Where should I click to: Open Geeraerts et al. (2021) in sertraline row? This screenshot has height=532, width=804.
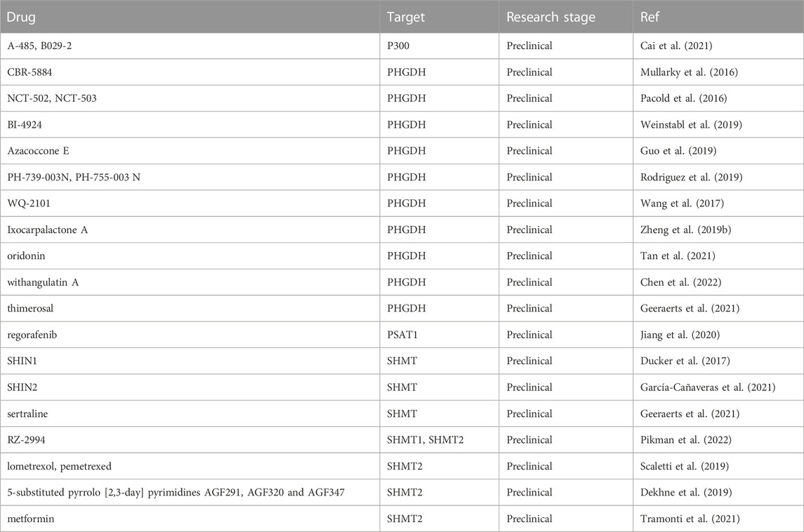(690, 413)
